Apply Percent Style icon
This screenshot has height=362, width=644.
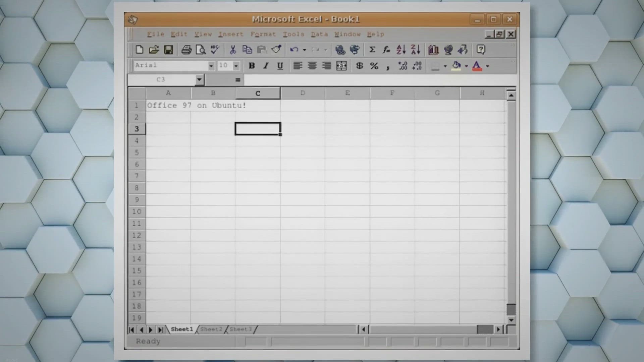[x=374, y=66]
